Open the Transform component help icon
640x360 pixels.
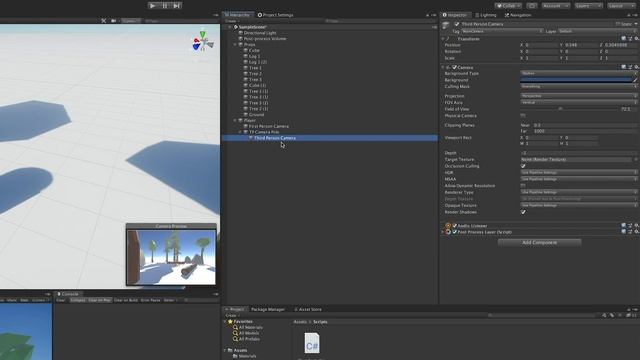point(623,39)
